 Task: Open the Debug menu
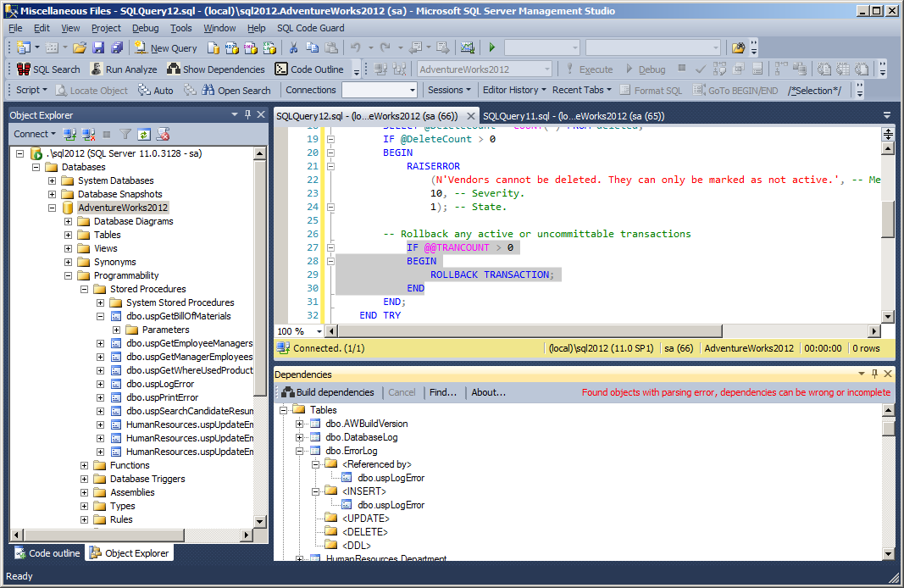point(145,28)
